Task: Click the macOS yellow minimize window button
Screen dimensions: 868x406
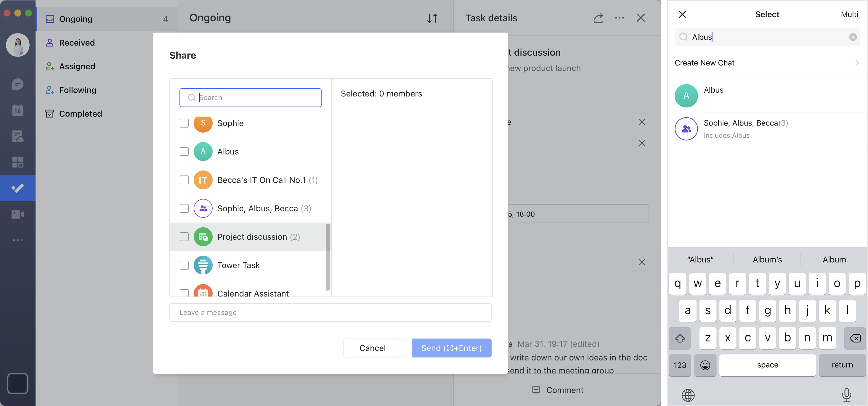Action: coord(18,13)
